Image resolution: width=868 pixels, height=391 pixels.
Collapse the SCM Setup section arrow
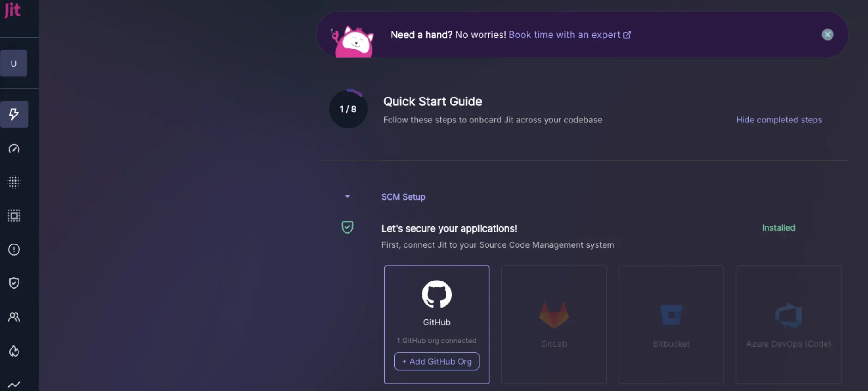tap(348, 197)
